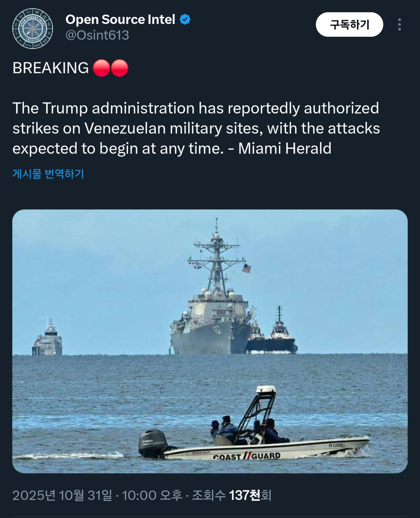Click the BREAKING headline word
Screen dimensions: 420x518
point(51,68)
